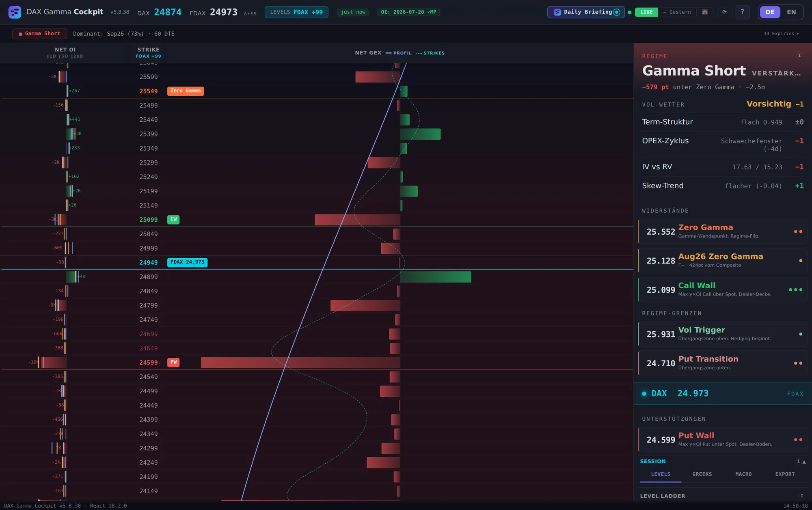Click the FDAX 24,973 spot price tag
Viewport: 812px width, 510px height.
(187, 262)
